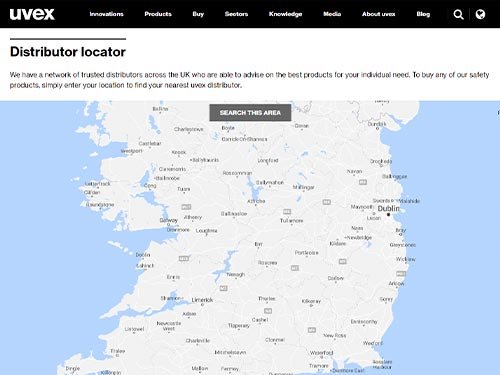Click the Dundalk label on the map
500x375 pixels.
pos(377,124)
